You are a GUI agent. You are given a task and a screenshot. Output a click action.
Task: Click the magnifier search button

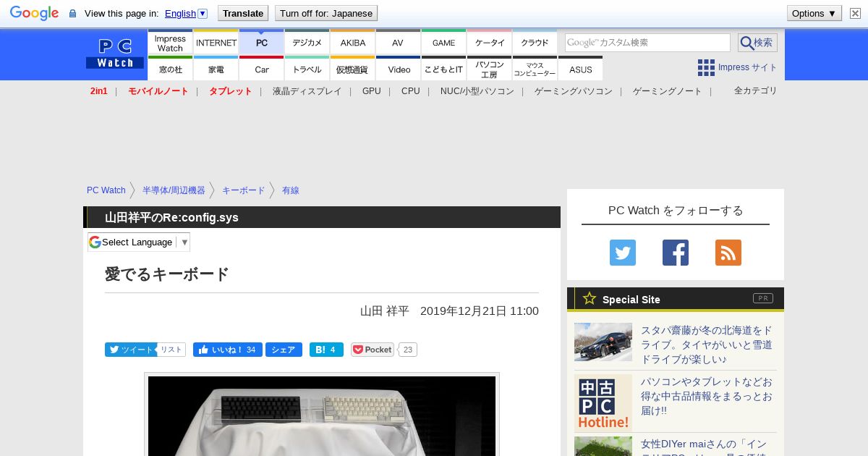[x=757, y=43]
